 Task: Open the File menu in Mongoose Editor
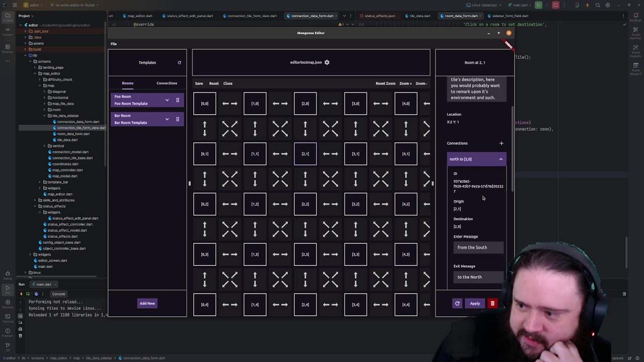pos(114,44)
